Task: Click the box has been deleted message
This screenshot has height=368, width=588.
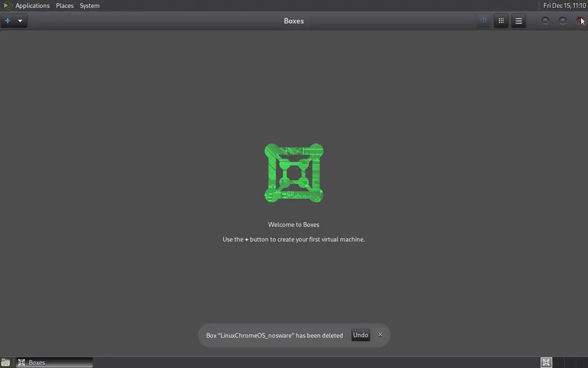Action: (x=275, y=335)
